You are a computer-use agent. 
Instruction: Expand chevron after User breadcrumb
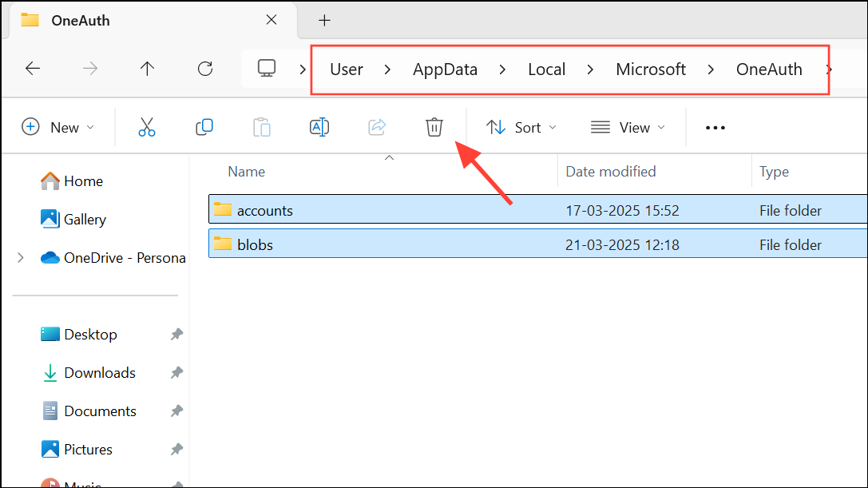click(x=387, y=69)
